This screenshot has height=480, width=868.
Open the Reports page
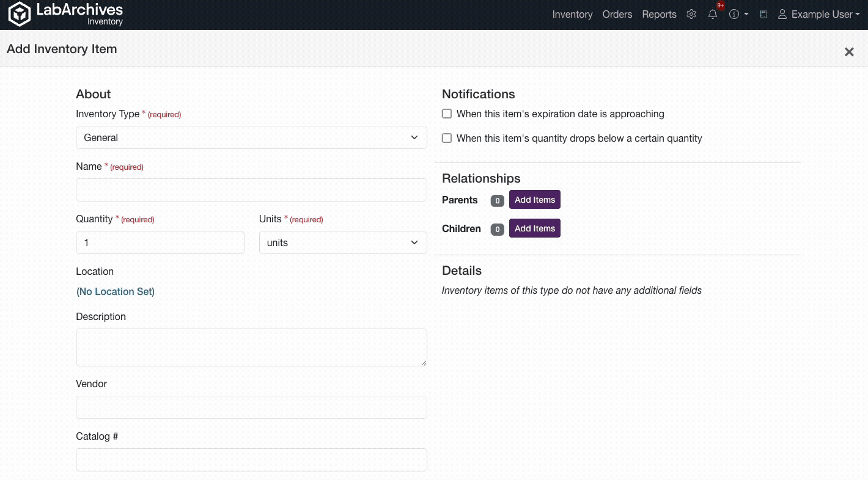[659, 15]
